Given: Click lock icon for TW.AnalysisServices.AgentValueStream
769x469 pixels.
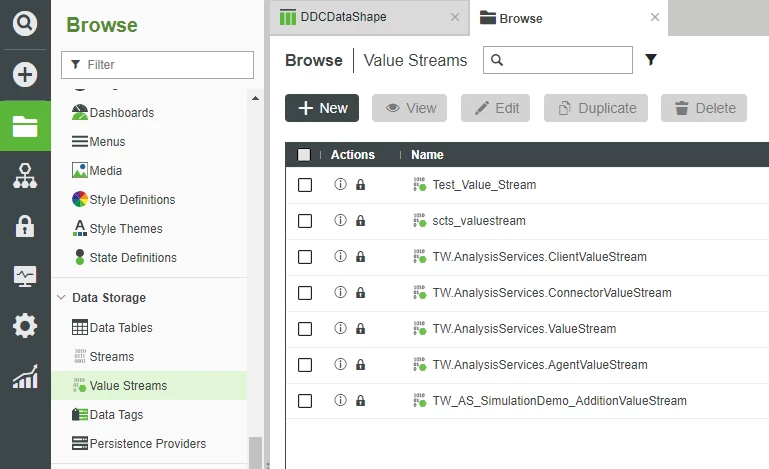Looking at the screenshot, I should coord(360,365).
